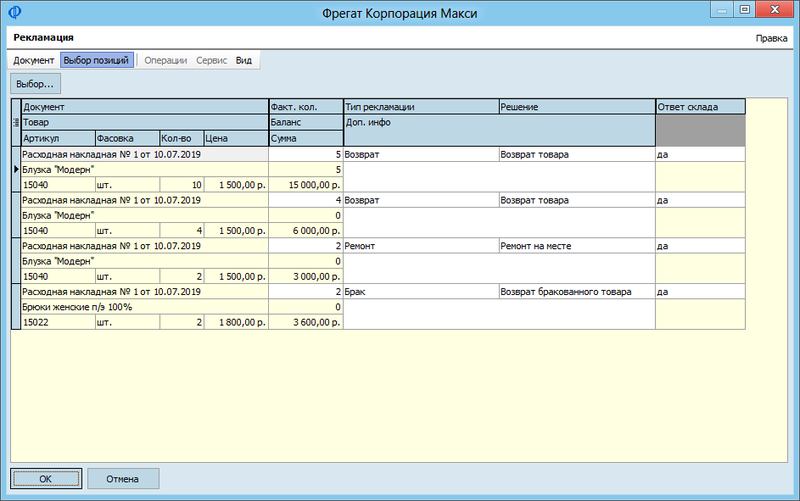This screenshot has height=501, width=800.
Task: Click the Ремонт complaint type cell
Action: (x=421, y=246)
